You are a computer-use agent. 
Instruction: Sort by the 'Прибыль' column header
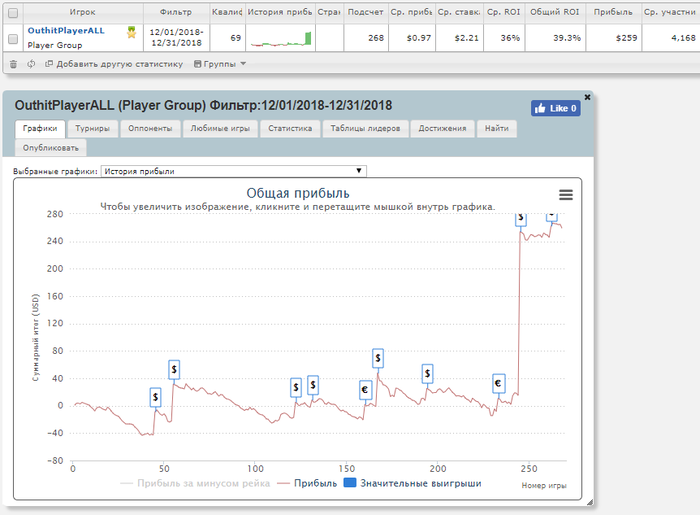613,12
